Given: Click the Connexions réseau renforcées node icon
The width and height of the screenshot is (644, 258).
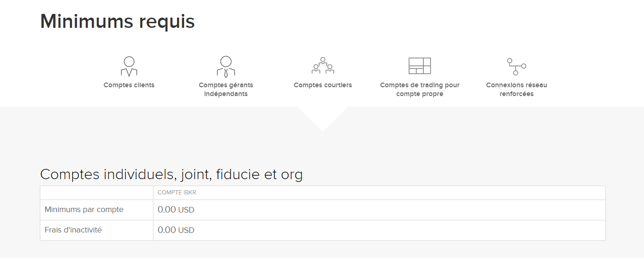Looking at the screenshot, I should coord(516,66).
